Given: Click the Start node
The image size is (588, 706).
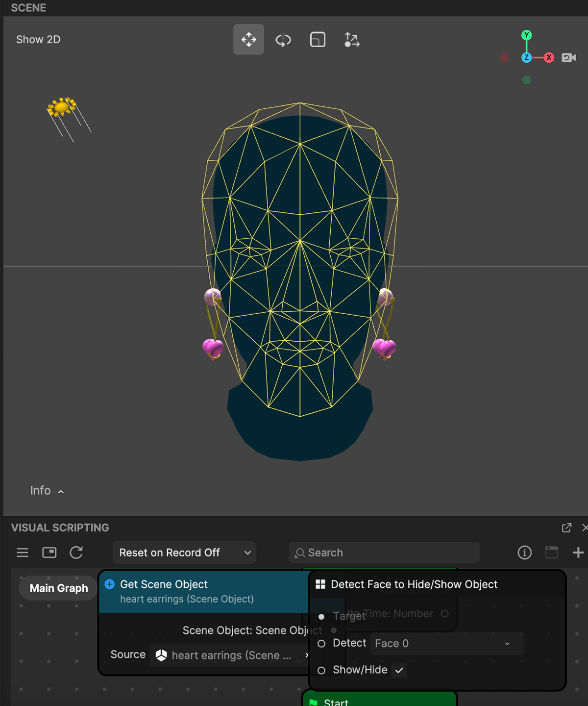Looking at the screenshot, I should pyautogui.click(x=379, y=699).
